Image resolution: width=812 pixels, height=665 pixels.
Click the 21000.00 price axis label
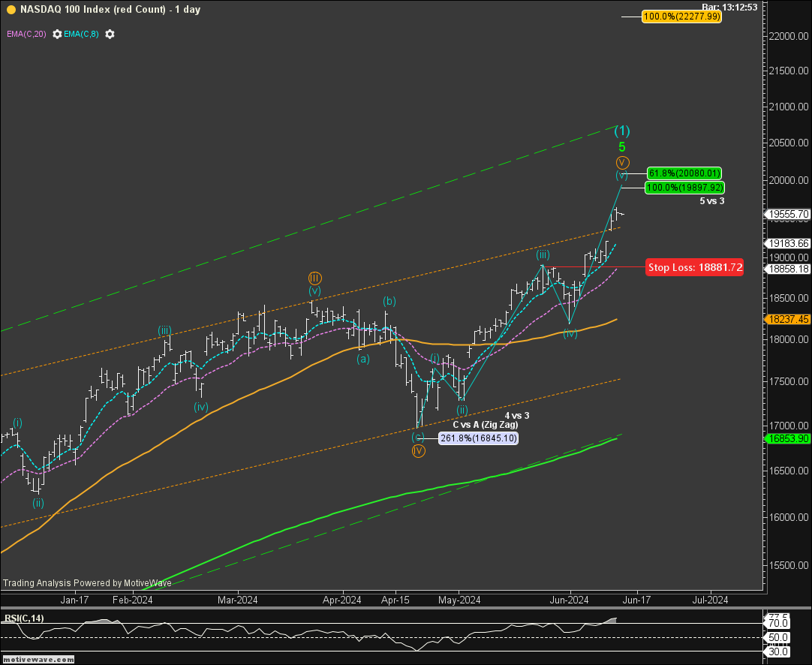[x=789, y=107]
